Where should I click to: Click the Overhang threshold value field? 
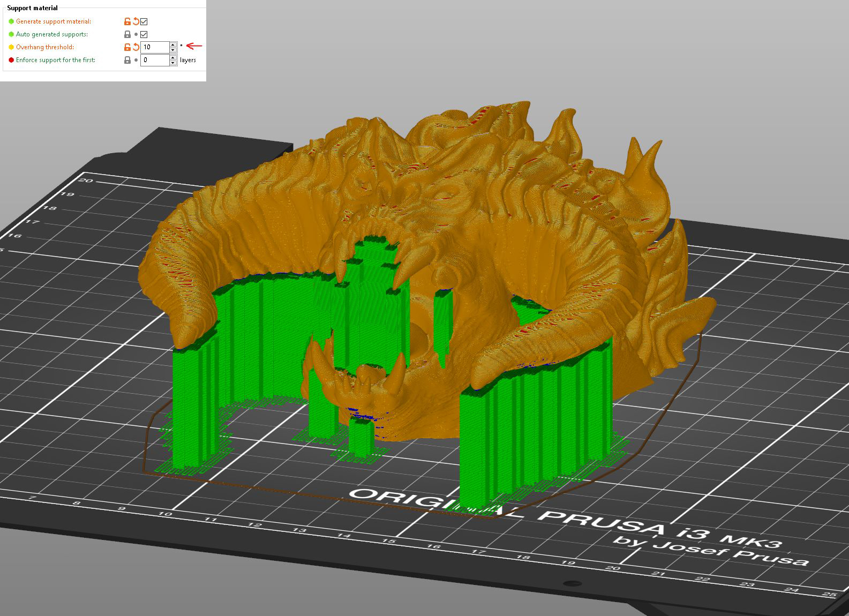(155, 47)
